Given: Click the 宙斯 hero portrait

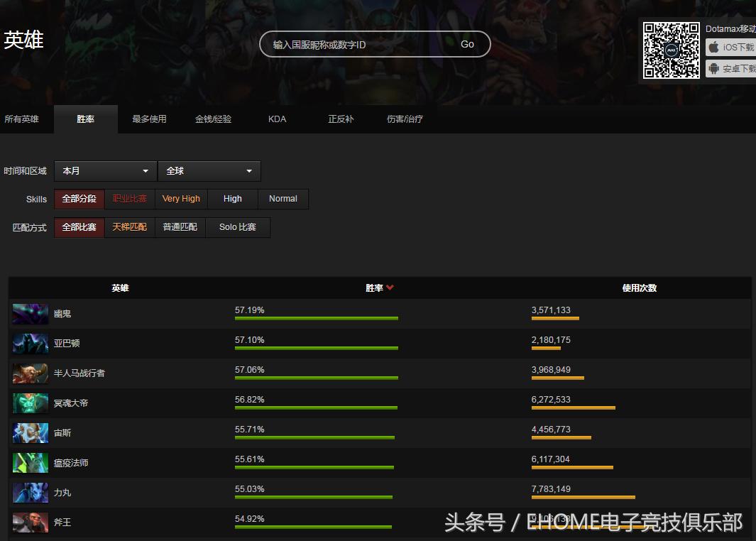Looking at the screenshot, I should coord(30,432).
